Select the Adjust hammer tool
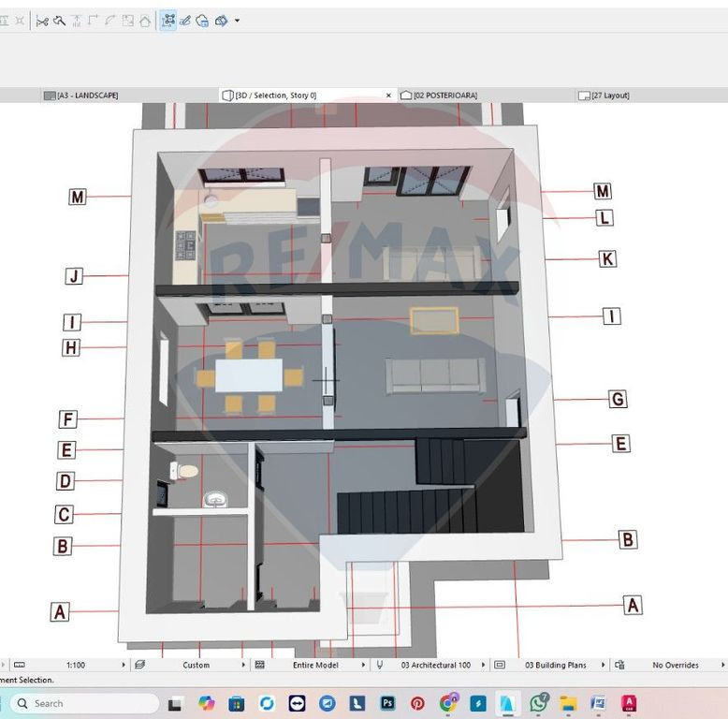This screenshot has width=728, height=719. click(60, 21)
